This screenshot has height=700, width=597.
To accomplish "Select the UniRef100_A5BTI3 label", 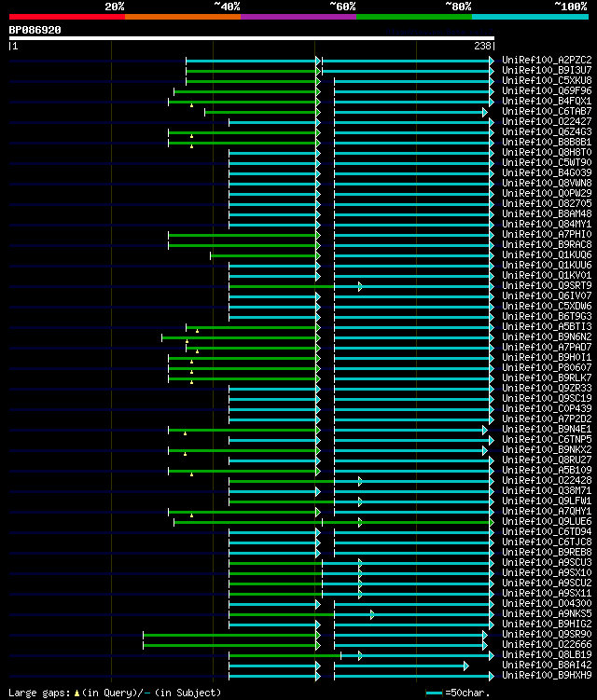I will (547, 327).
